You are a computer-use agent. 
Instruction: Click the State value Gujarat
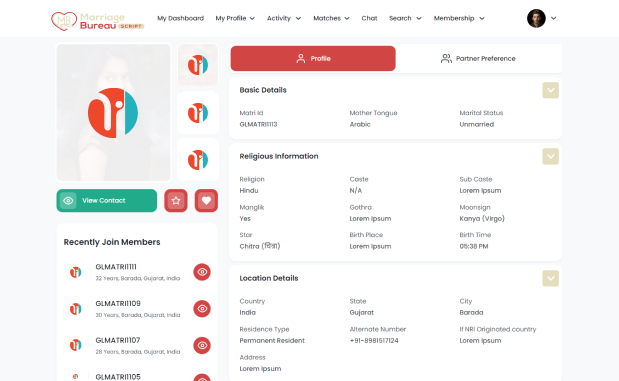362,313
